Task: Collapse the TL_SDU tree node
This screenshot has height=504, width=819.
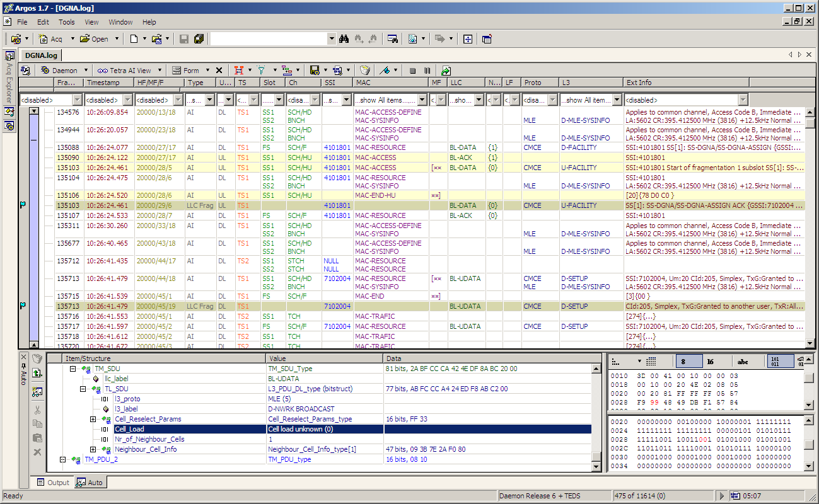Action: tap(83, 389)
